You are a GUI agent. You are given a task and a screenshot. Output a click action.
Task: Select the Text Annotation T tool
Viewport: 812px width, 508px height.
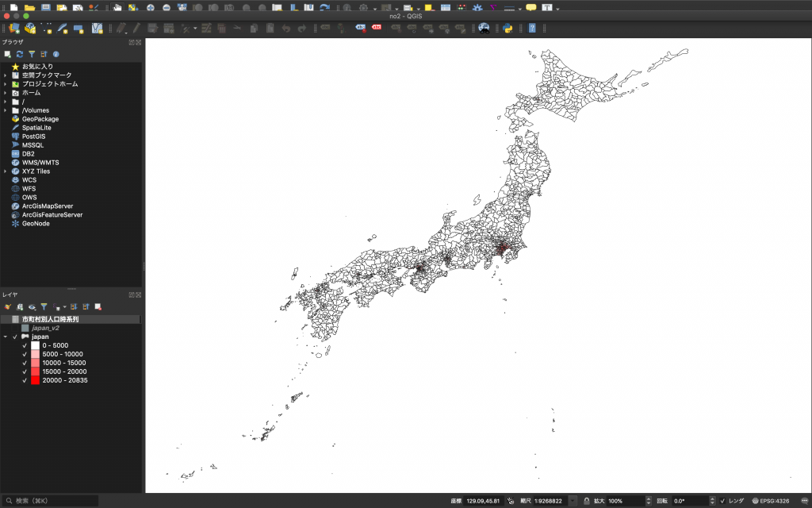click(547, 7)
